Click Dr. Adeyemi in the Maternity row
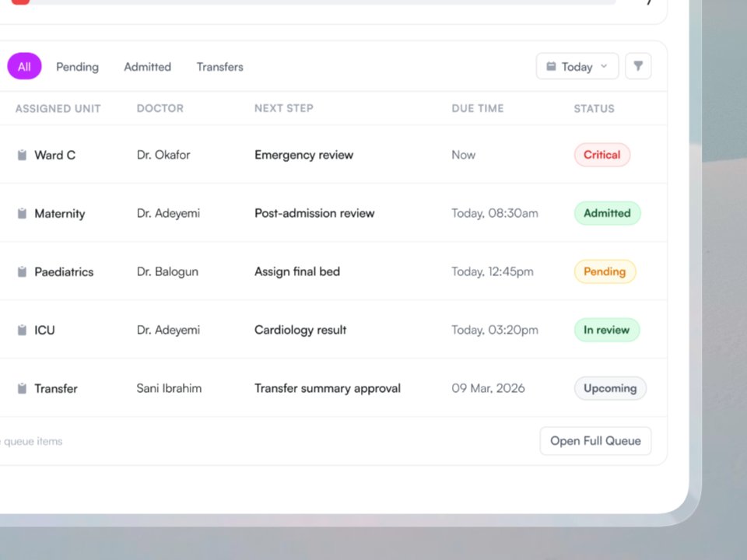 (x=168, y=213)
